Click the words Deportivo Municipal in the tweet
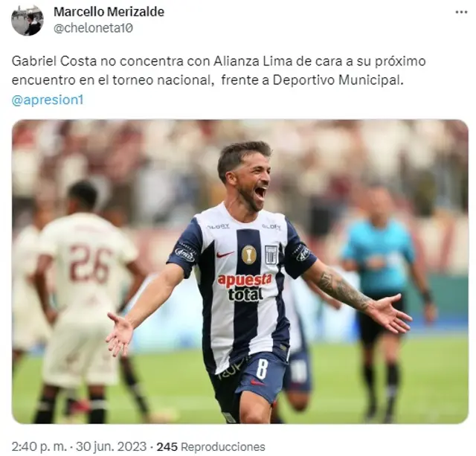The image size is (476, 456). coord(338,80)
